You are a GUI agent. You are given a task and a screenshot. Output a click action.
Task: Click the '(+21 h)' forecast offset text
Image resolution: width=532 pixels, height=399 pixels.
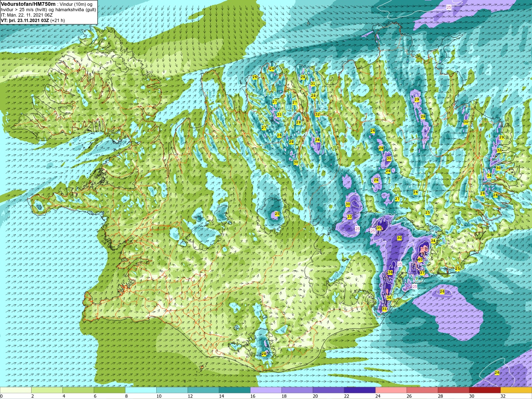(58, 20)
